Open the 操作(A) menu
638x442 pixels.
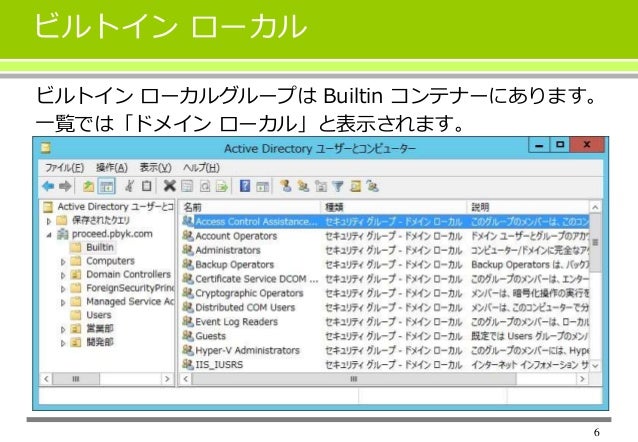pos(112,167)
